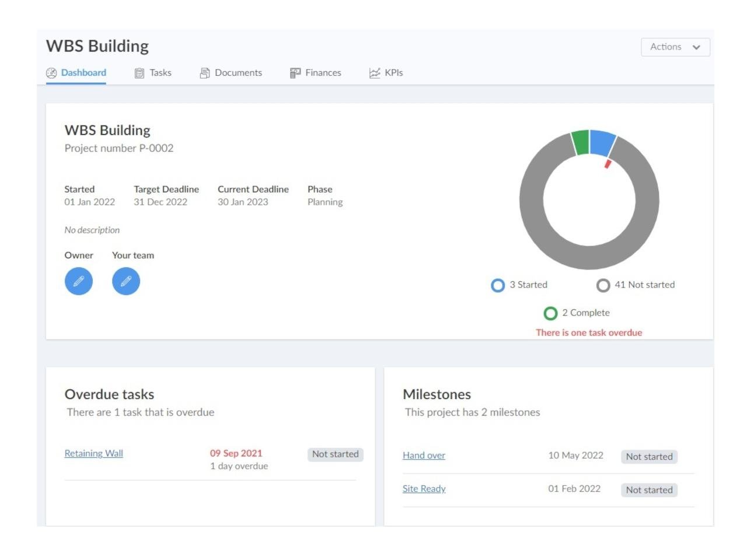Viewport: 747px width, 560px height.
Task: Click the KPIs chart icon
Action: coord(375,73)
